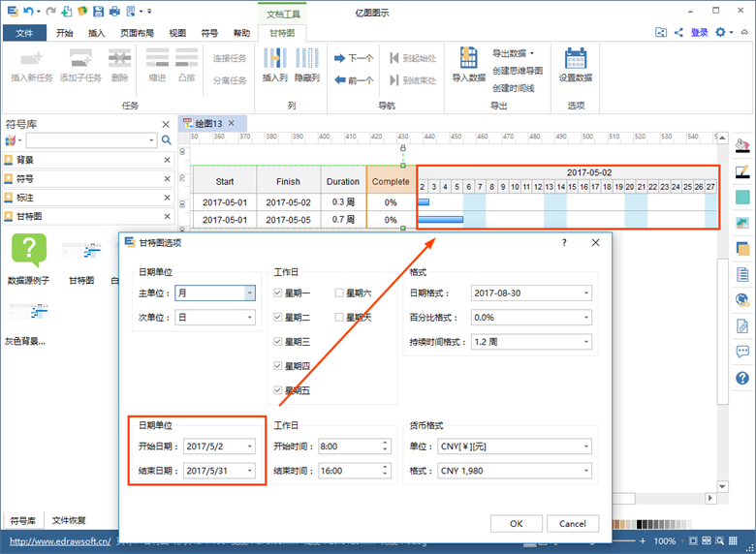Screen dimensions: 756x554
Task: Select the Gantt chart shape thumbnail
Action: tap(81, 252)
